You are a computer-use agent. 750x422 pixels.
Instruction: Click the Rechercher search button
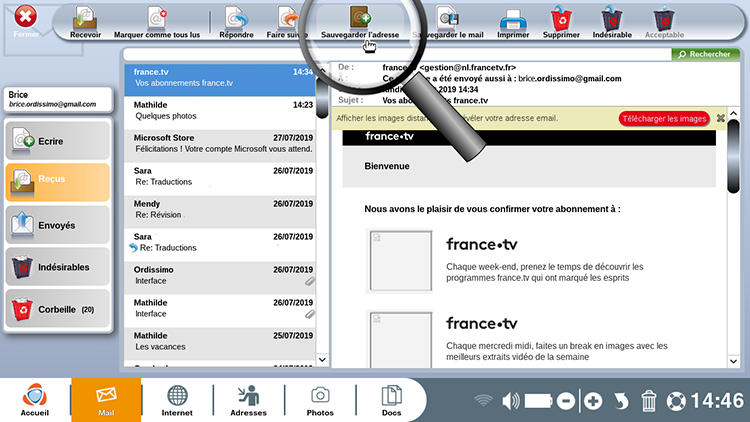[705, 54]
